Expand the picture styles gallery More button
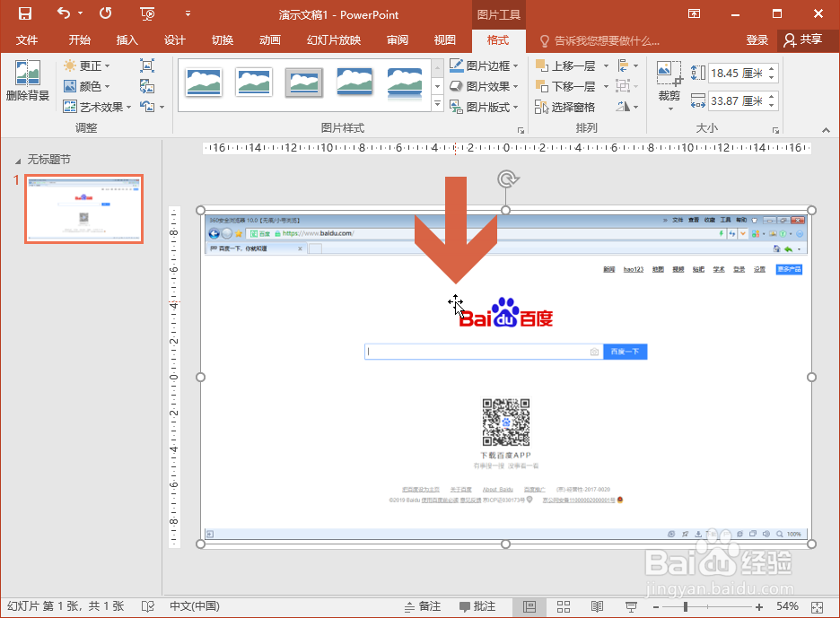 (438, 104)
